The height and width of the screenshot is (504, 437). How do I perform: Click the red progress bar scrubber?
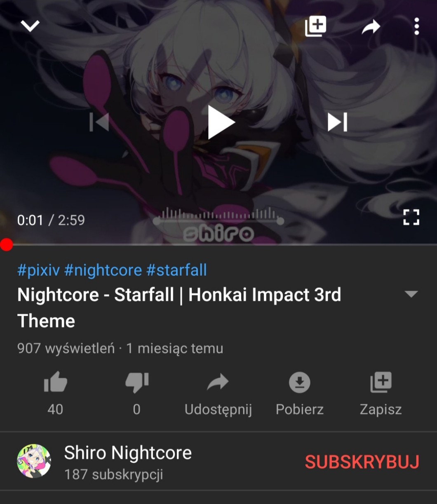(6, 244)
